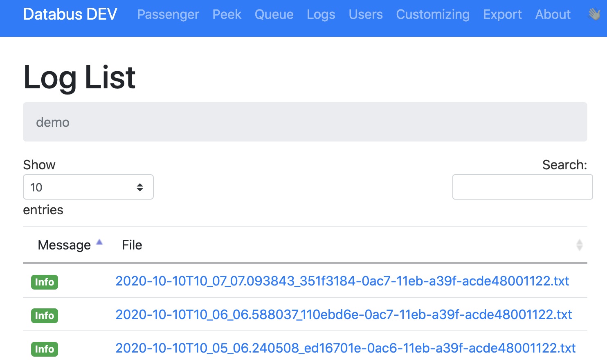Focus the Search input field

522,187
